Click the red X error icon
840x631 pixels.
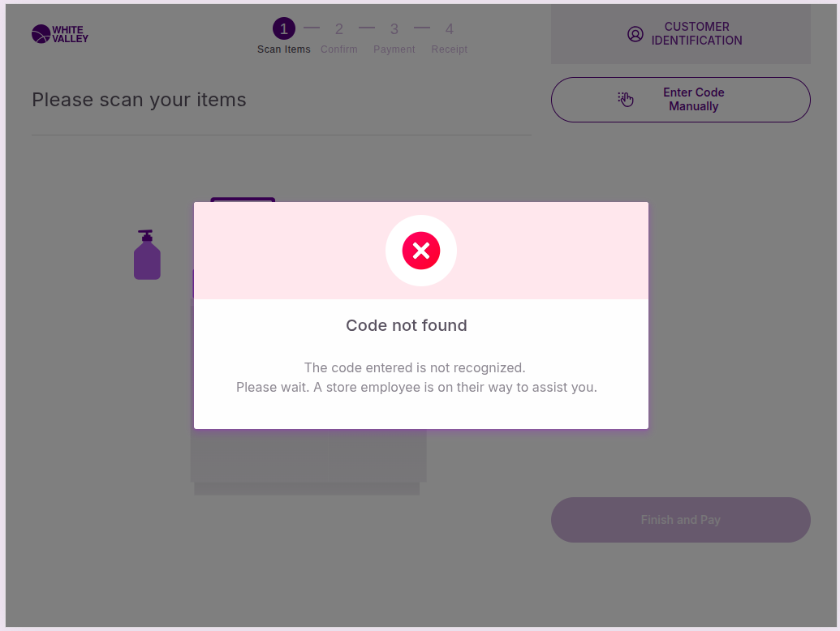coord(421,251)
